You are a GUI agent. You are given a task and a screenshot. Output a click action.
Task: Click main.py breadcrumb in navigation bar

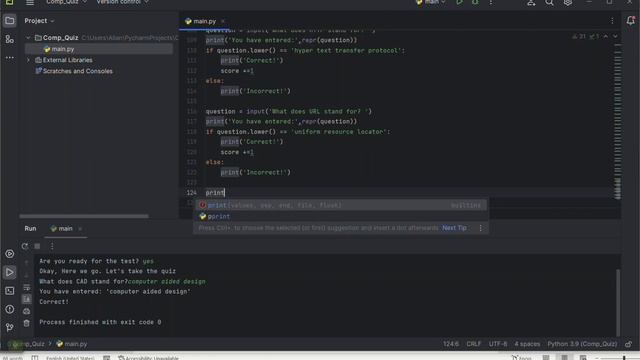(71, 344)
